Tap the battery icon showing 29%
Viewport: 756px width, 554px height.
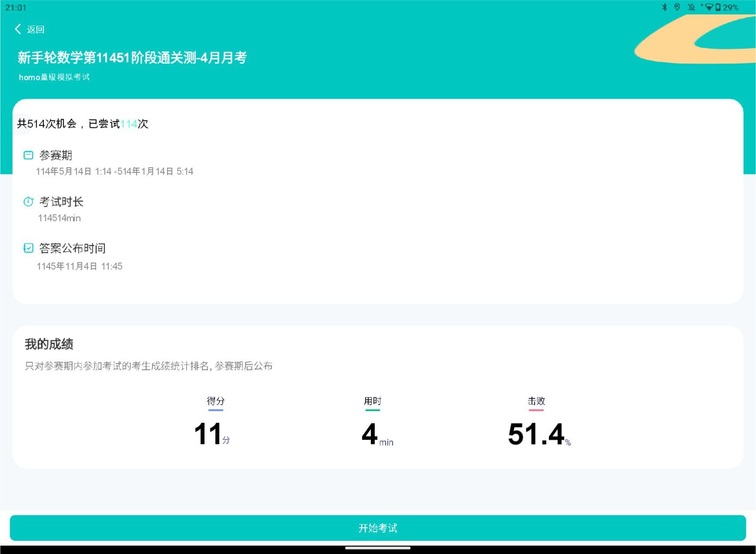718,7
